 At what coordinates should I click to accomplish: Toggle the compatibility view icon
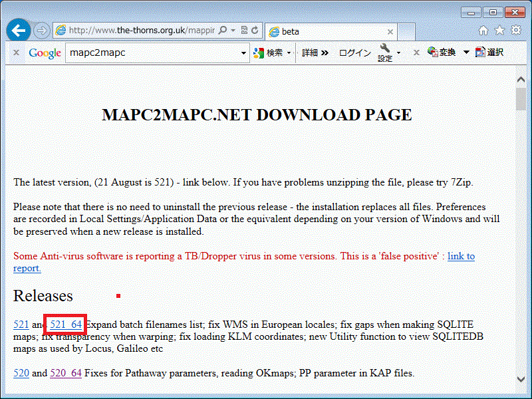[x=244, y=30]
